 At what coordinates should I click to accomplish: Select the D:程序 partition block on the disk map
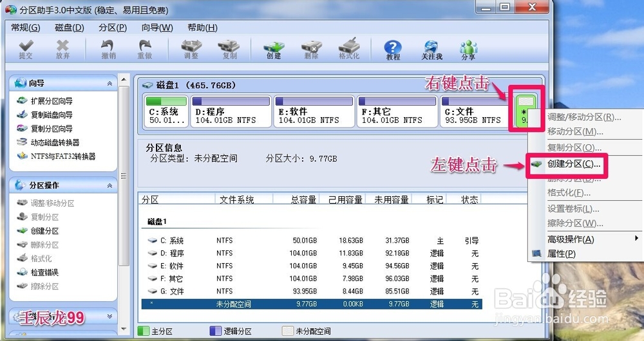click(231, 111)
